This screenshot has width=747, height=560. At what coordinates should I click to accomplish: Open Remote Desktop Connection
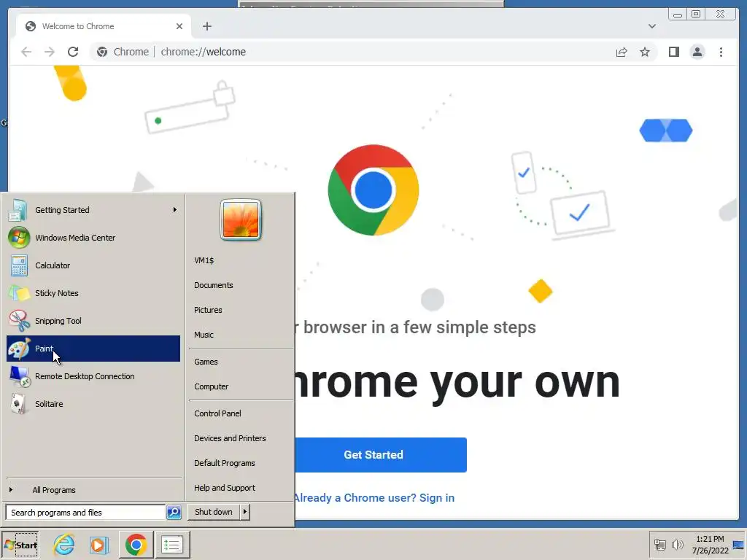[x=93, y=376]
